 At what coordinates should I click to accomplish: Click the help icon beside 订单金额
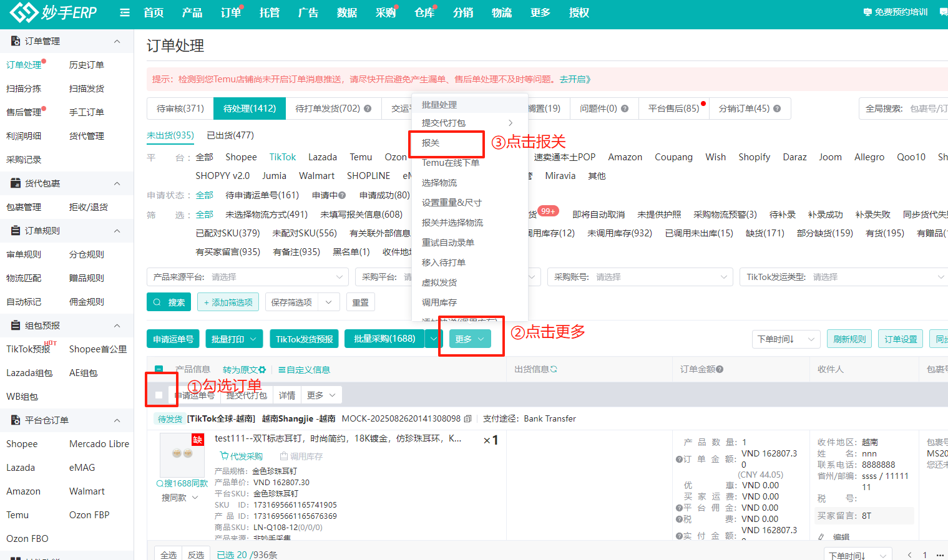tap(720, 369)
